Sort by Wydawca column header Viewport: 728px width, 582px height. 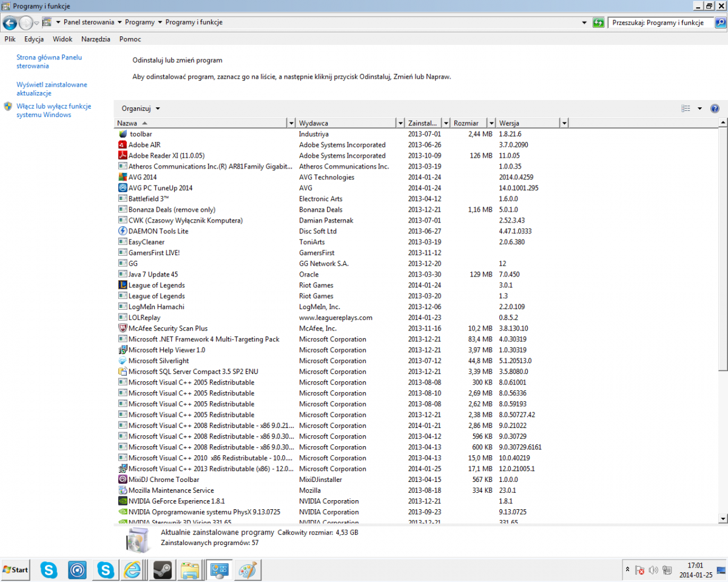[x=346, y=123]
